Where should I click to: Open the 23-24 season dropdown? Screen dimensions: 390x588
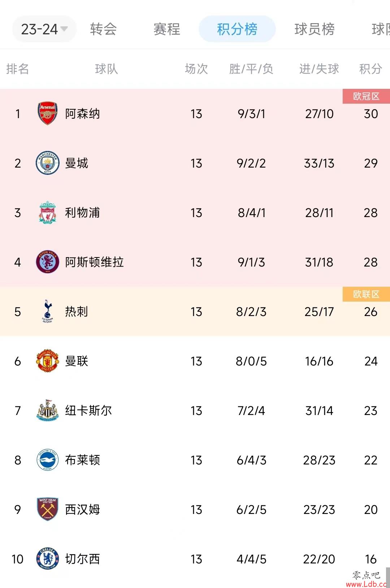click(44, 29)
